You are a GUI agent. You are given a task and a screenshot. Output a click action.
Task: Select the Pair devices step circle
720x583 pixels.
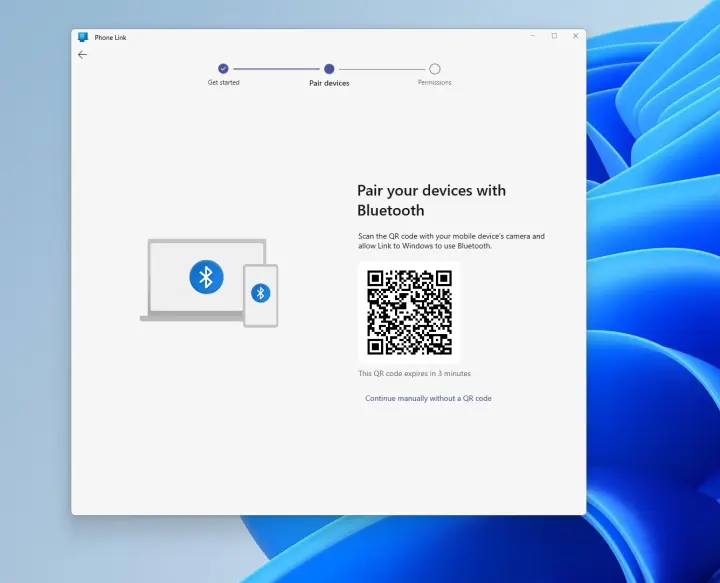[329, 69]
